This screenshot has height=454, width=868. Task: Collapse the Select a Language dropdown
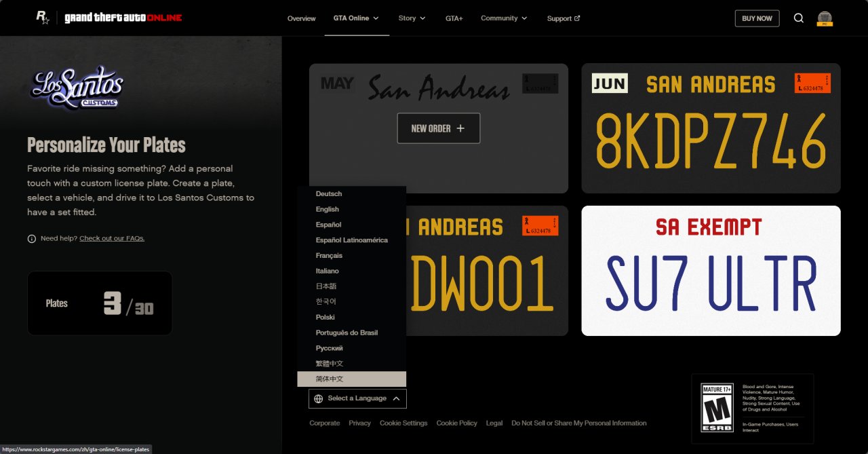tap(357, 398)
